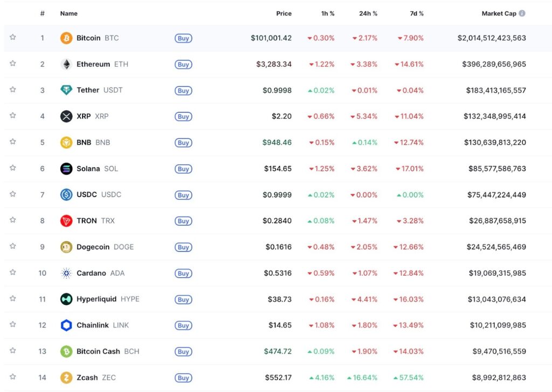Click the Bitcoin coin logo icon
Screen dimensions: 552x392
point(66,38)
